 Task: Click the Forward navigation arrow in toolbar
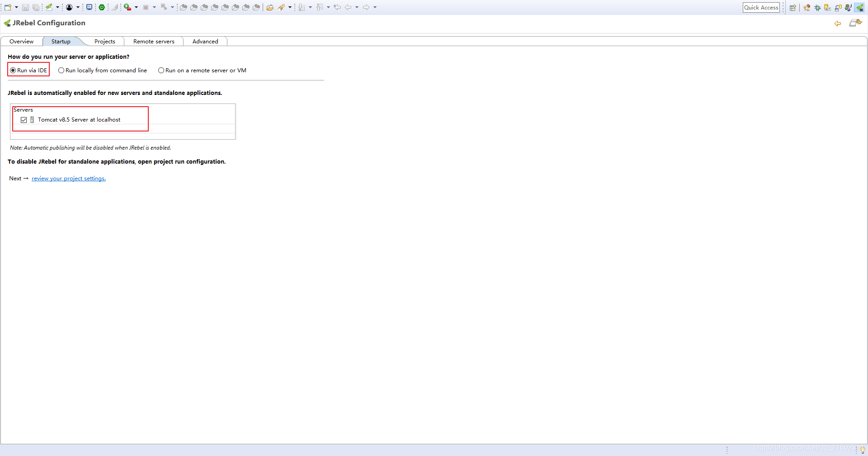[x=366, y=7]
